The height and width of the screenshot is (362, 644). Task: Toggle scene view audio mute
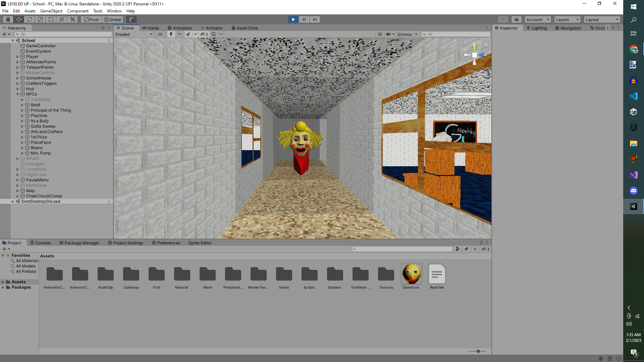click(x=179, y=34)
